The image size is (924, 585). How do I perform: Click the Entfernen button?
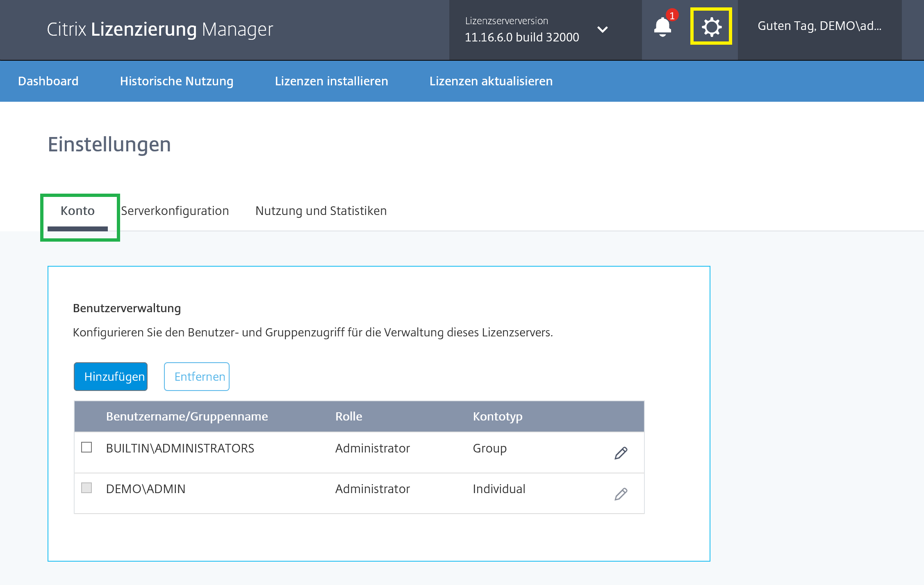[197, 377]
